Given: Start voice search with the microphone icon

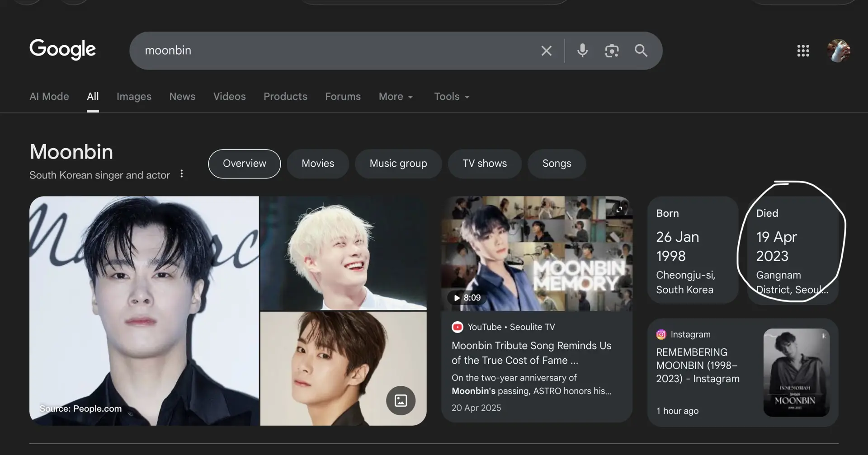Looking at the screenshot, I should click(x=582, y=51).
